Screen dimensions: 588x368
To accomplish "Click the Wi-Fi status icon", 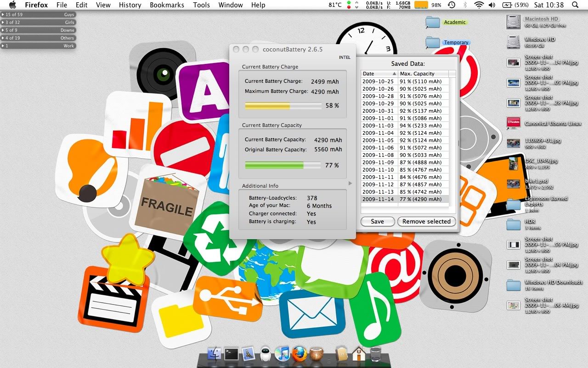I will pos(479,5).
